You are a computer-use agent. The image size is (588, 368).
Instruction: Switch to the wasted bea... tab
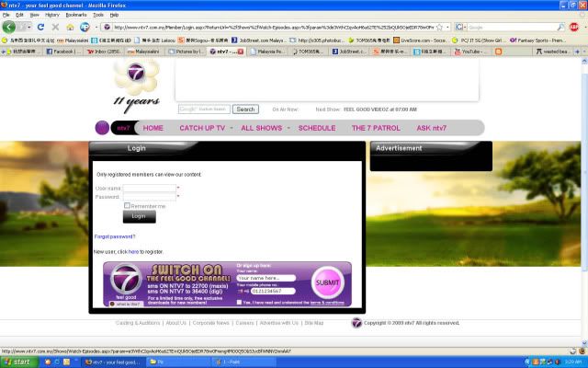553,52
